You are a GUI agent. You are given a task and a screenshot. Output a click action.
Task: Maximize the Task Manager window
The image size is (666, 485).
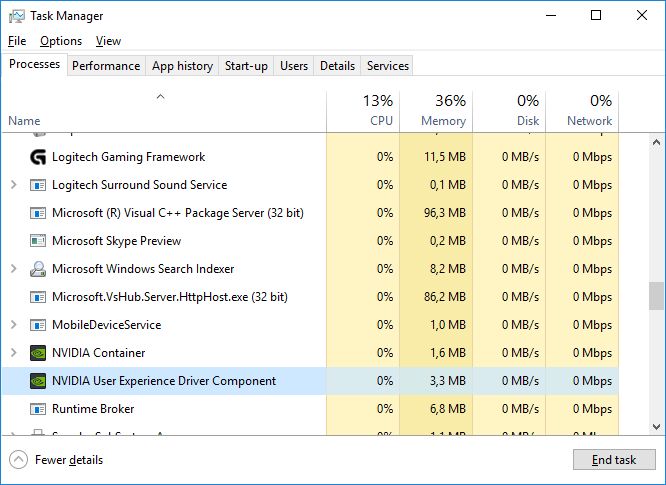[x=596, y=15]
